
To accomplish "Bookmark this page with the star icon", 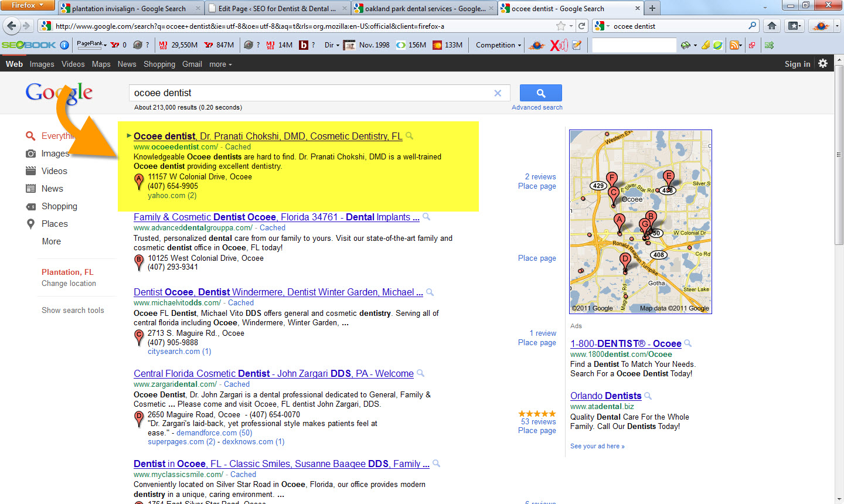I will [x=561, y=26].
